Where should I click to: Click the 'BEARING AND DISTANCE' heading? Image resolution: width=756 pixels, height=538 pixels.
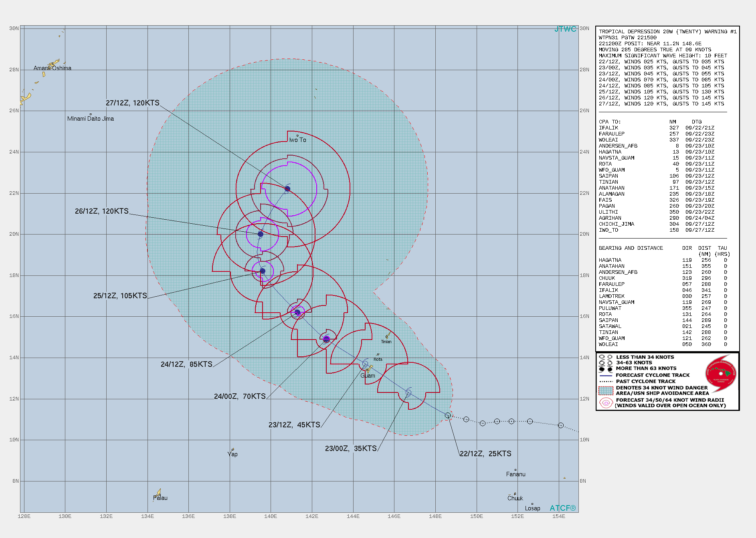tap(631, 248)
